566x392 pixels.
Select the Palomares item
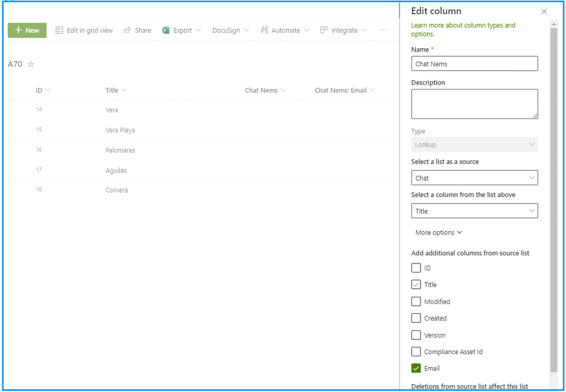click(120, 150)
